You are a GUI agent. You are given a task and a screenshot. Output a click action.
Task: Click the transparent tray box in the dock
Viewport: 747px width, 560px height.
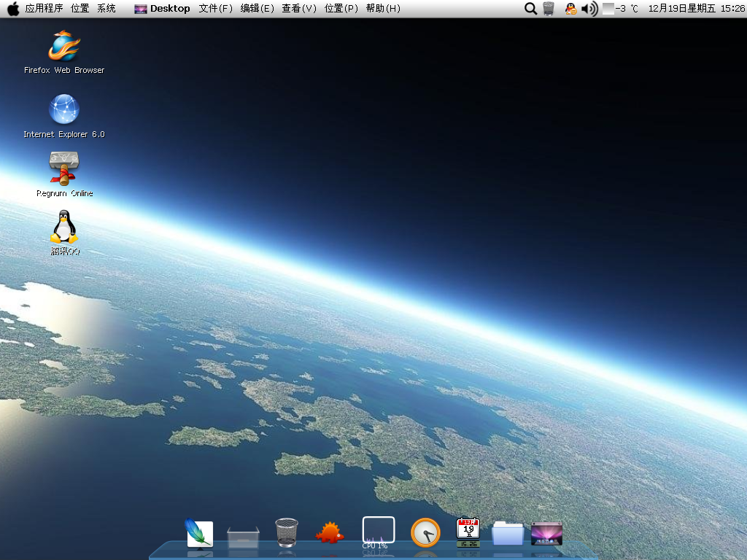243,537
